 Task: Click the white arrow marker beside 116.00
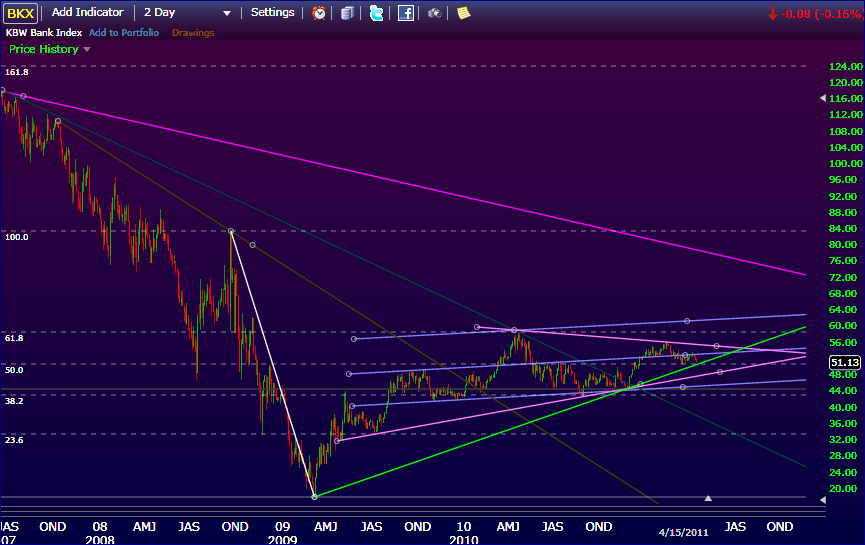point(823,98)
